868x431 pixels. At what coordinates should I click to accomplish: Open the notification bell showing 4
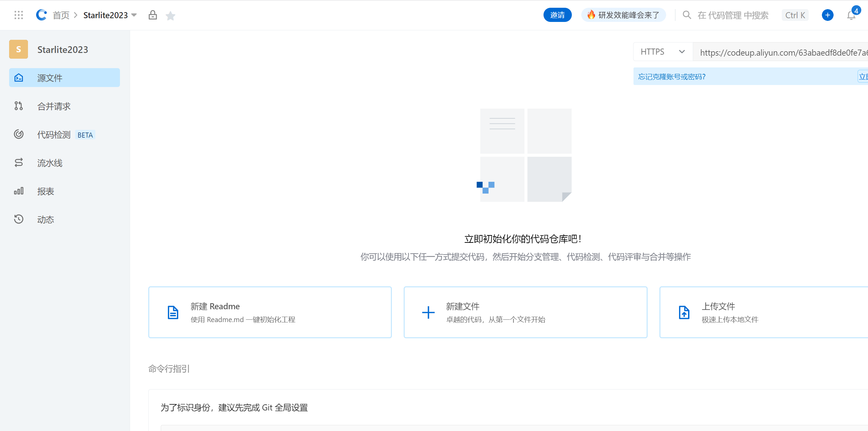pos(850,15)
